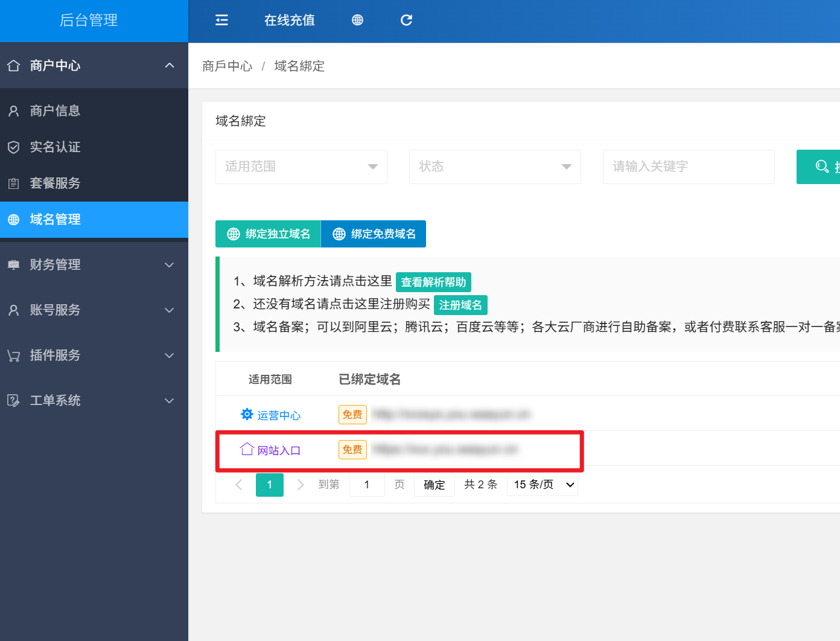The width and height of the screenshot is (840, 641).
Task: Click the person icon beside 账号服务
Action: click(14, 310)
